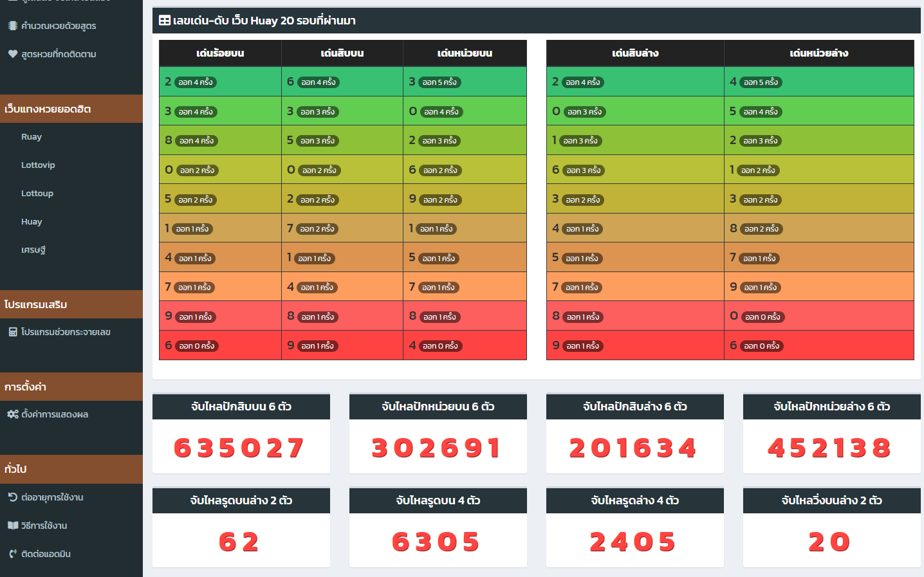Click the gears icon for ตั้งค่าการแสดงผล

tap(13, 414)
